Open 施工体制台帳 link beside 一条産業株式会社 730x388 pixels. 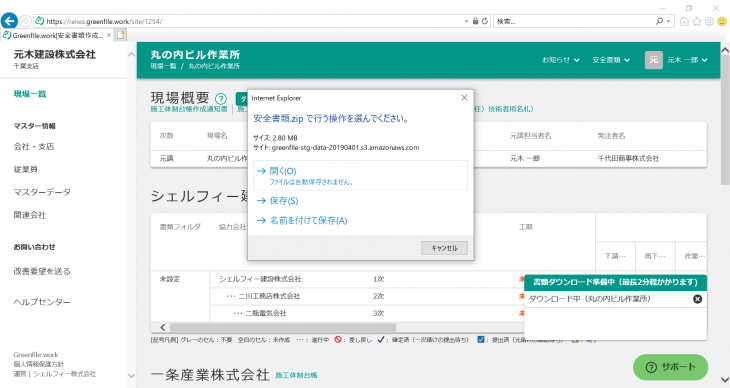point(296,375)
